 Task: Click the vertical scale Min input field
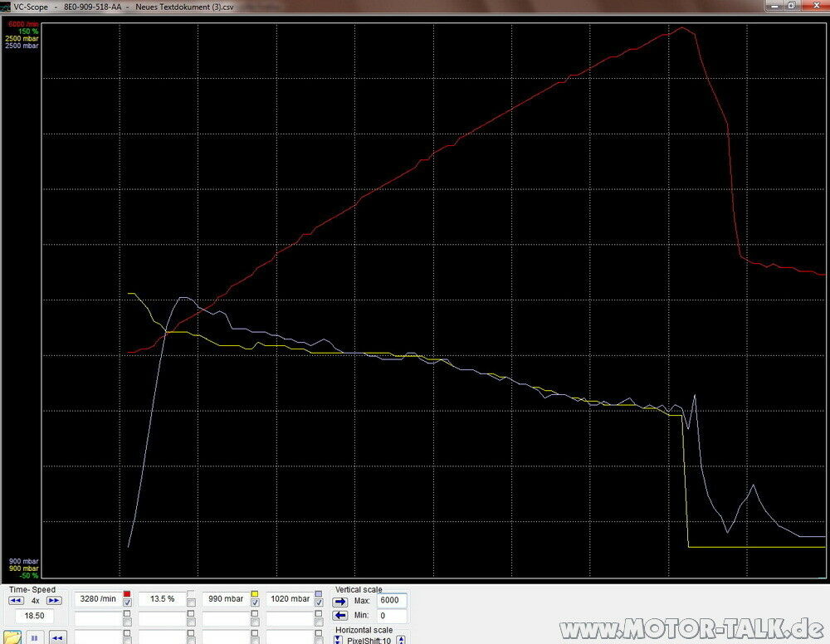[392, 616]
